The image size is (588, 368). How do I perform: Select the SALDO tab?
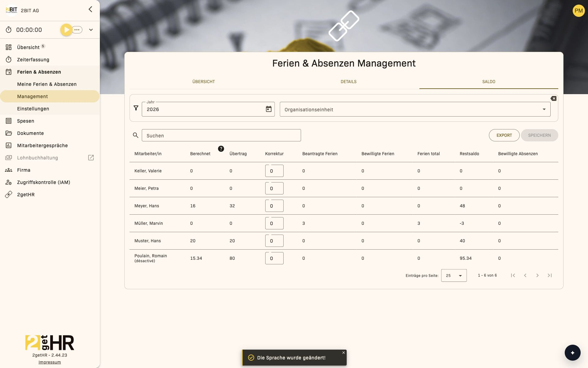pyautogui.click(x=489, y=82)
